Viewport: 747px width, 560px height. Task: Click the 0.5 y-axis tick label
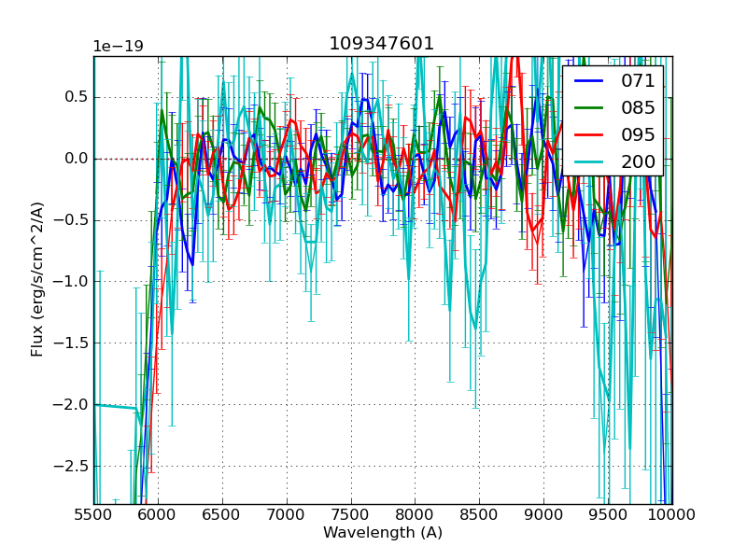pos(75,97)
